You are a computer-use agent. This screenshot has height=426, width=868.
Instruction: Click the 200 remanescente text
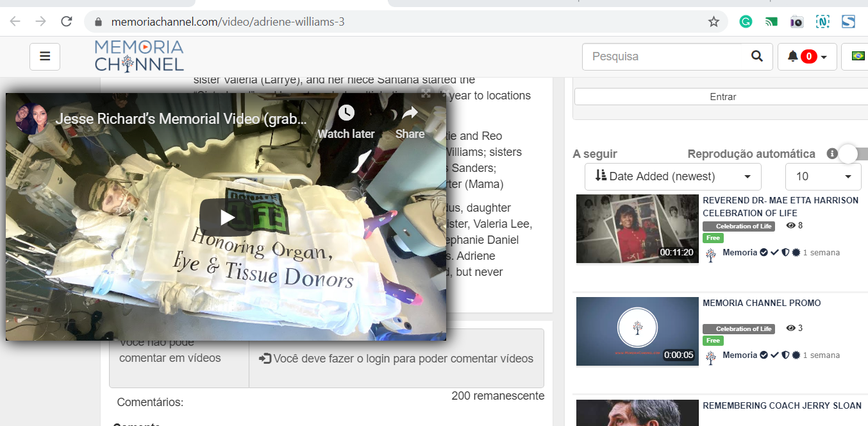[498, 396]
